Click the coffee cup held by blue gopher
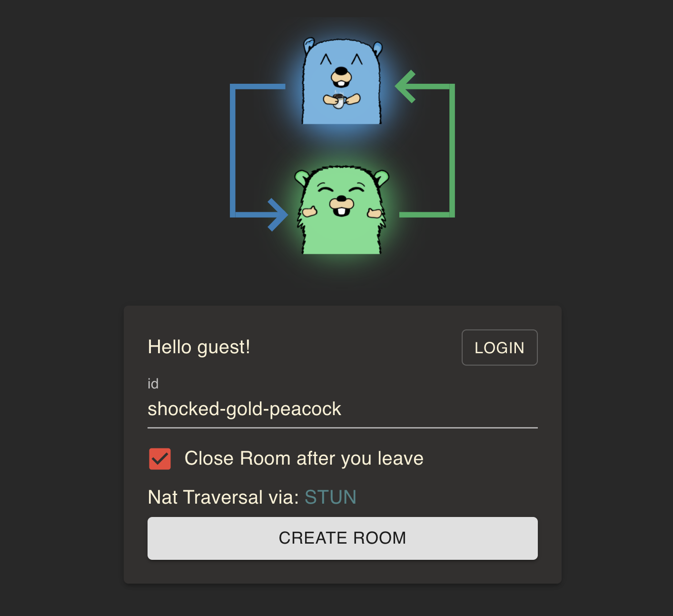This screenshot has height=616, width=673. 338,100
